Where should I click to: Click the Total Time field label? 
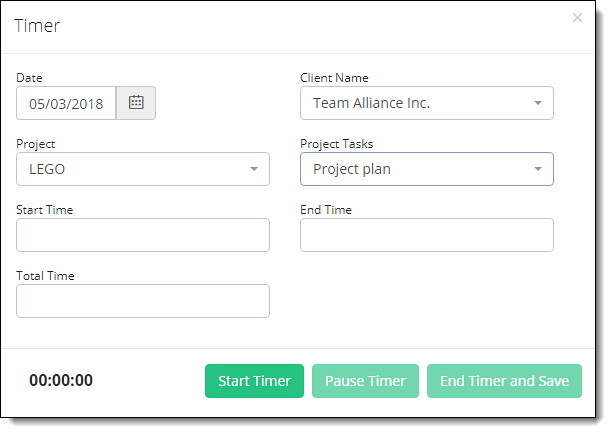(45, 276)
